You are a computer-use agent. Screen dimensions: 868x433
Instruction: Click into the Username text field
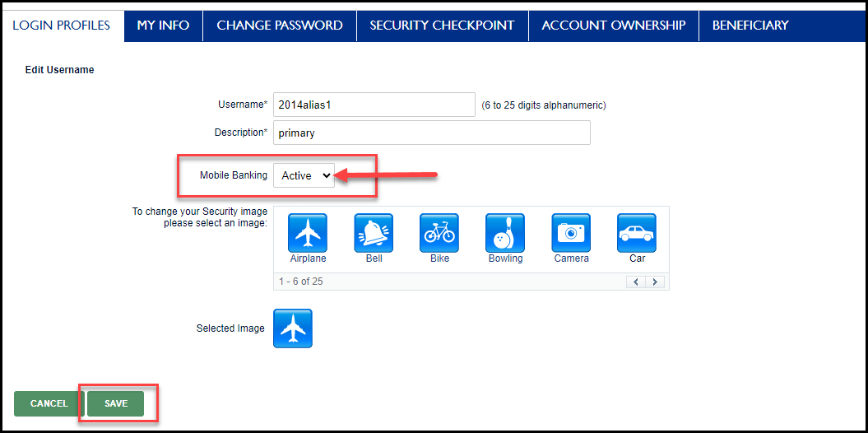point(374,105)
